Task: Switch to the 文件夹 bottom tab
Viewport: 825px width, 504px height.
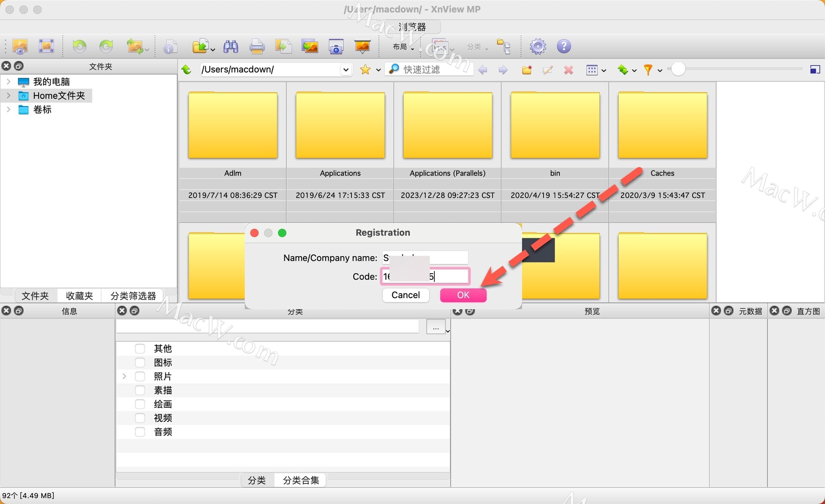Action: (x=35, y=296)
